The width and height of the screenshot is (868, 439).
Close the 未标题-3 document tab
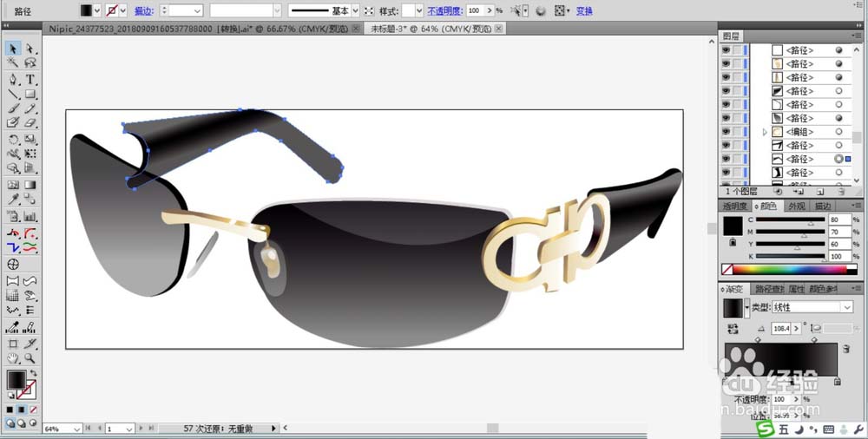[499, 29]
